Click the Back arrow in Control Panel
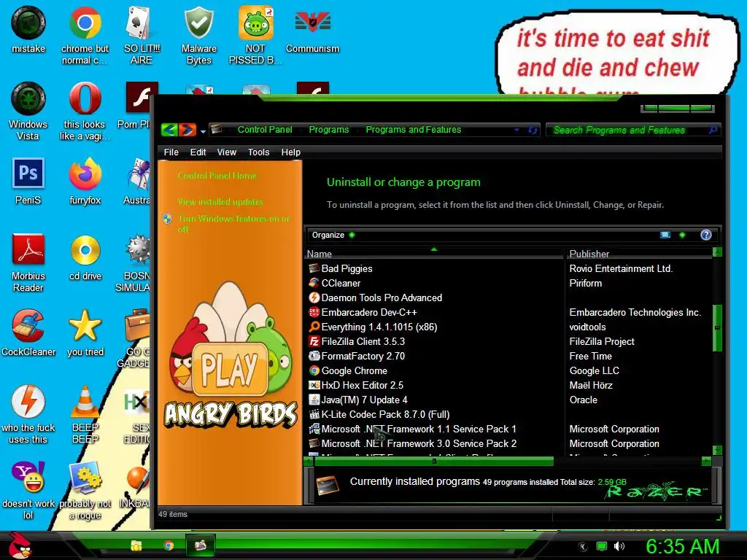This screenshot has width=747, height=560. point(169,130)
